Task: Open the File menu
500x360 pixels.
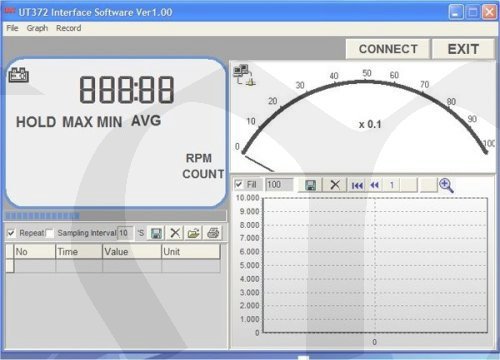Action: [12, 28]
